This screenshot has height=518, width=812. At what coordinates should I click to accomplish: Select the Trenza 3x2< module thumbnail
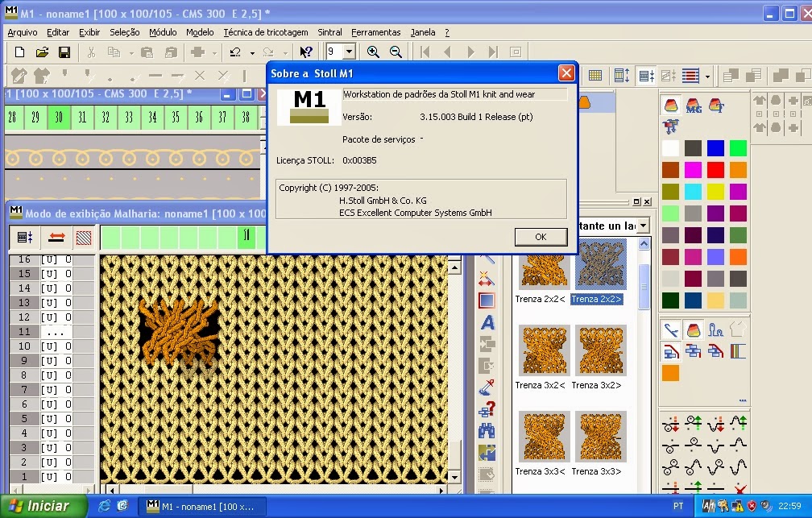(x=544, y=350)
